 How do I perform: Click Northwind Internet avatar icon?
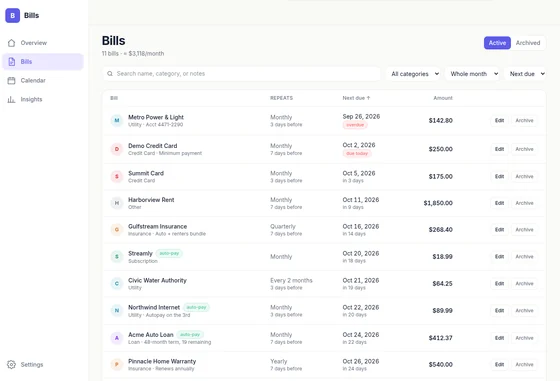point(117,310)
